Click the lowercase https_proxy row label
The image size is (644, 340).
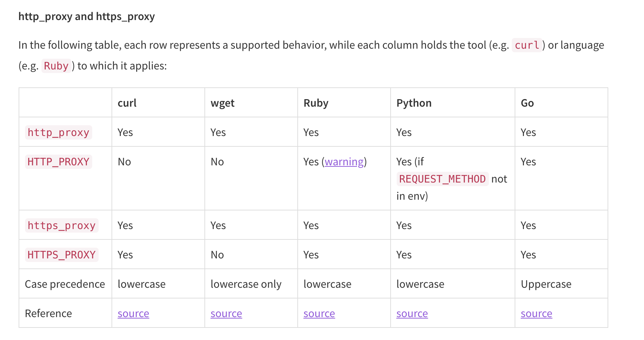[x=61, y=225]
